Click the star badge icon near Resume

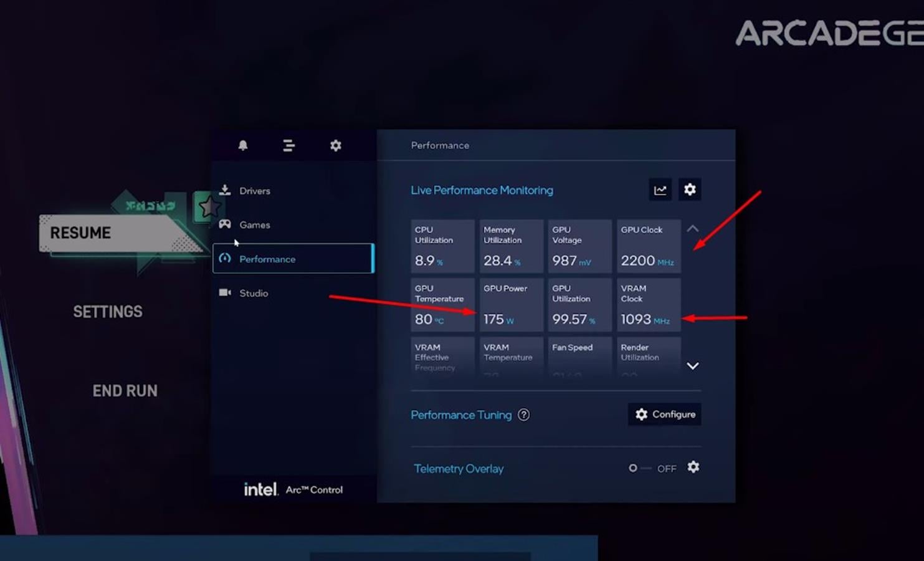[x=209, y=207]
